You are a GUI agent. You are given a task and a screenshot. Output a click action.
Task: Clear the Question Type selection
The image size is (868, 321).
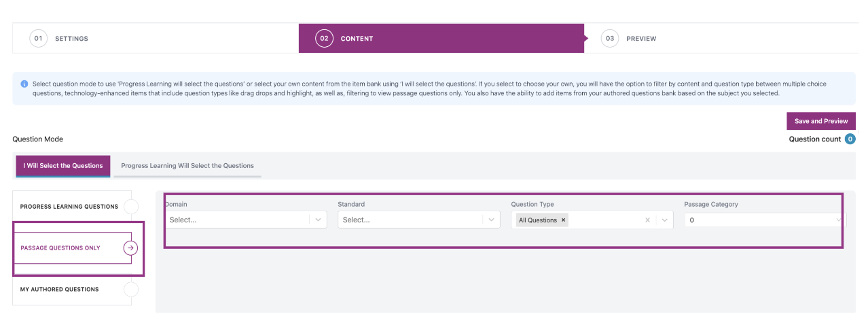click(647, 220)
